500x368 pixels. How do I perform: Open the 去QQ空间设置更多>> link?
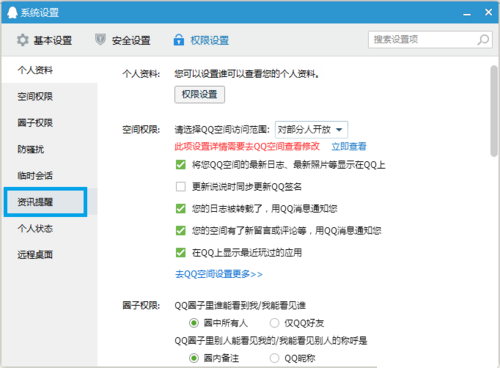(219, 274)
